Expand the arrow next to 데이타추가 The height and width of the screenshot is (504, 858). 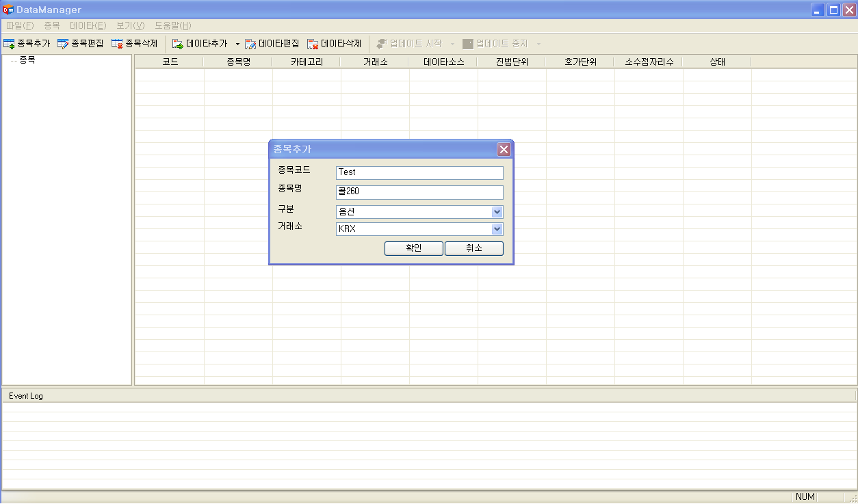(237, 44)
